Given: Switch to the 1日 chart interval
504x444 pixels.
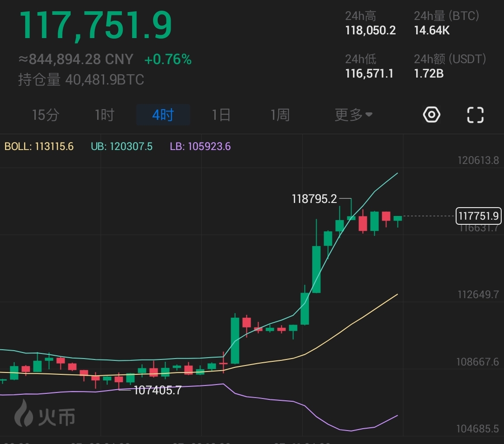Looking at the screenshot, I should [221, 115].
